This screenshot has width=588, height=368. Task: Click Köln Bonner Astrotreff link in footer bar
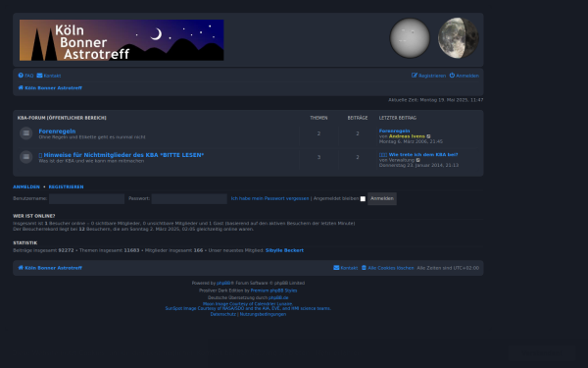pos(50,268)
